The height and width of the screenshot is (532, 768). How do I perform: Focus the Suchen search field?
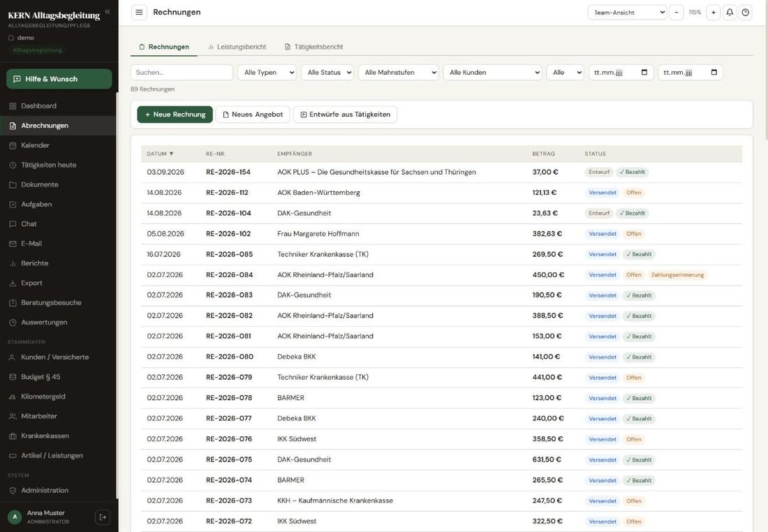pyautogui.click(x=182, y=72)
